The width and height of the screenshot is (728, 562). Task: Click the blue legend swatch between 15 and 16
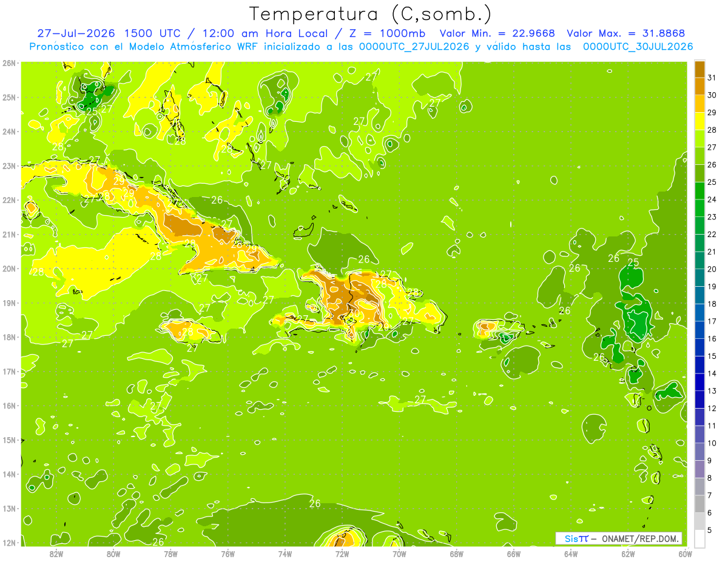(699, 348)
